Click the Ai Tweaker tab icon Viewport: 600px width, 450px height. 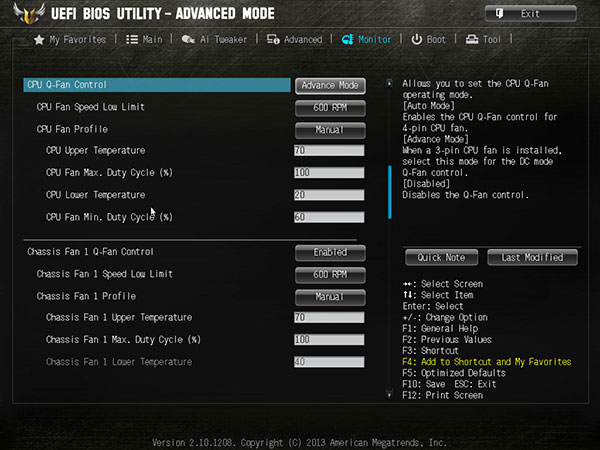pos(188,39)
